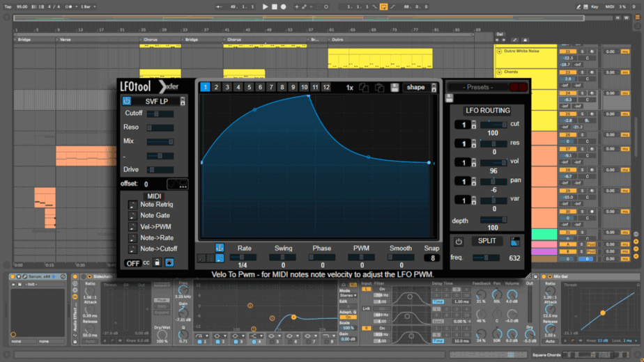
Task: Toggle the SPLIT power button
Action: [459, 242]
